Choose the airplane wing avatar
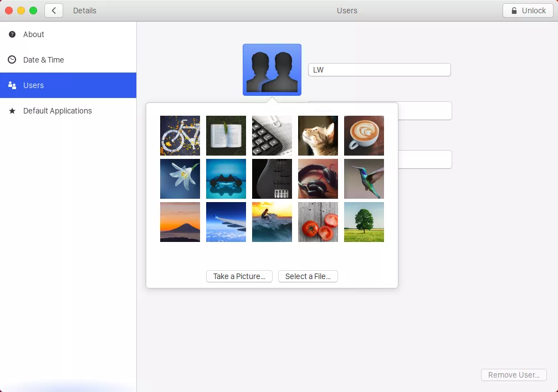Viewport: 558px width, 392px height. [226, 222]
